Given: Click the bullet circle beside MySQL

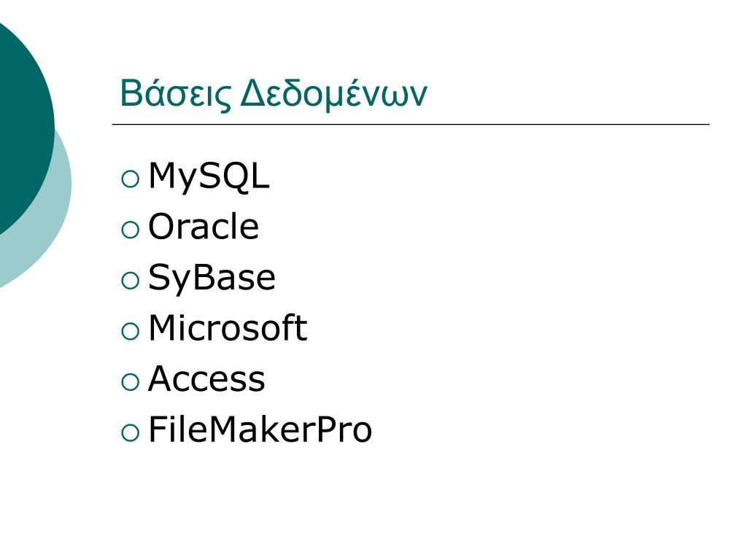Looking at the screenshot, I should click(130, 179).
